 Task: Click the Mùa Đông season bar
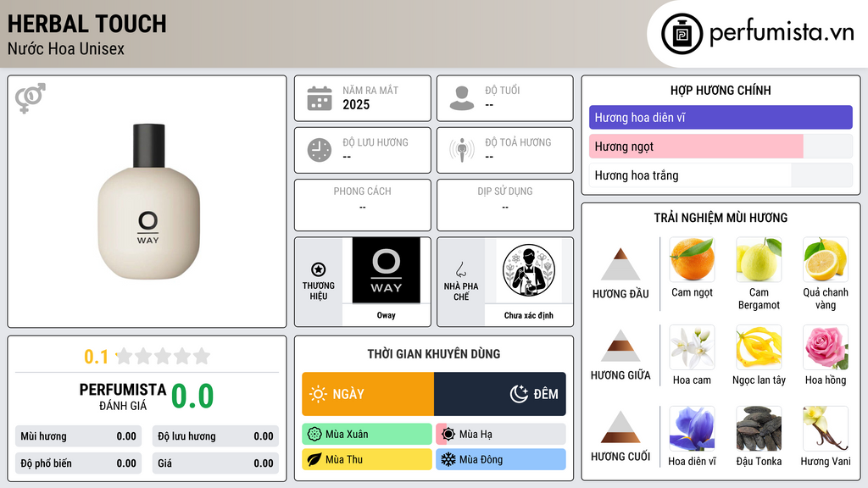coord(501,459)
